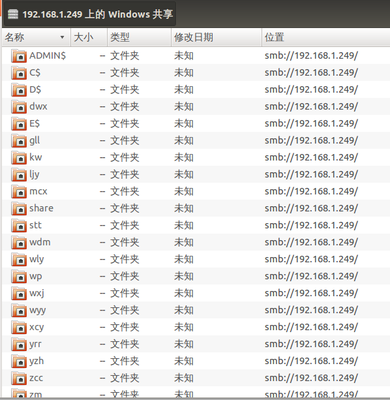Select the mcx folder name
The image size is (390, 400).
tap(38, 191)
